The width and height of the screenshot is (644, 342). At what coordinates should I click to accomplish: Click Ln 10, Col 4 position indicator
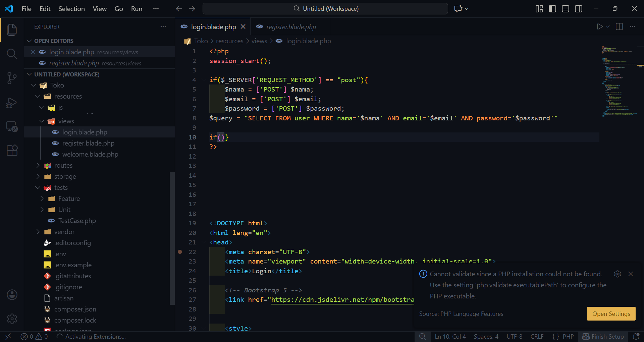click(x=450, y=336)
